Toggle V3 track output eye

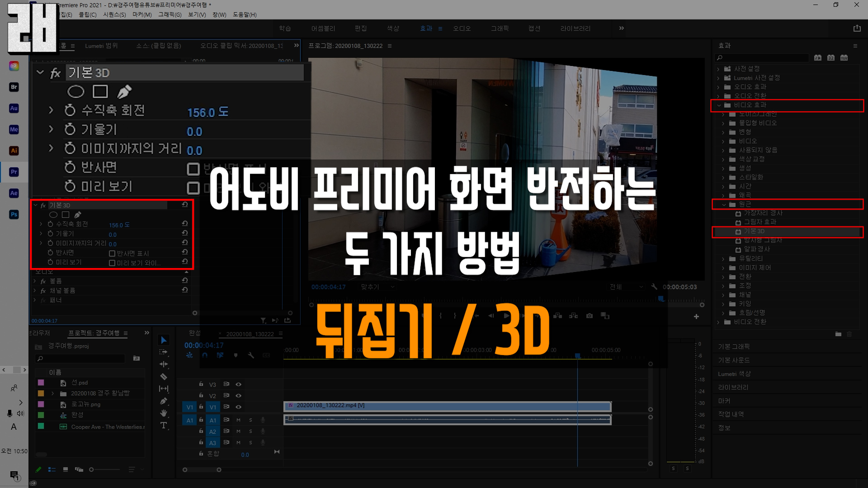pyautogui.click(x=238, y=384)
